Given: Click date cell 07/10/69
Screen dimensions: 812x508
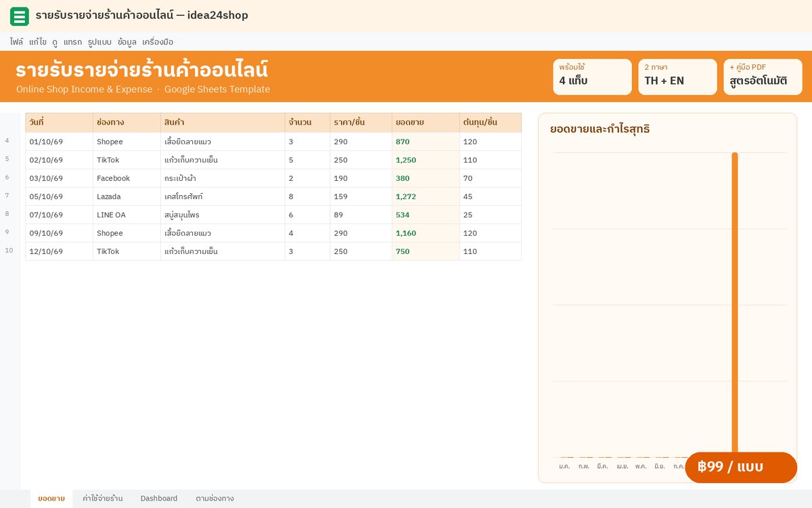Looking at the screenshot, I should (x=60, y=215).
